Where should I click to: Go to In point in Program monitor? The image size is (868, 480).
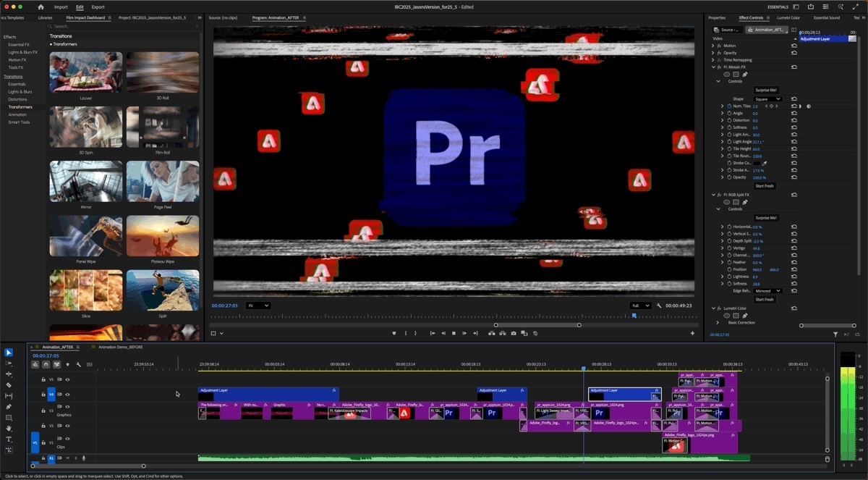[x=433, y=333]
